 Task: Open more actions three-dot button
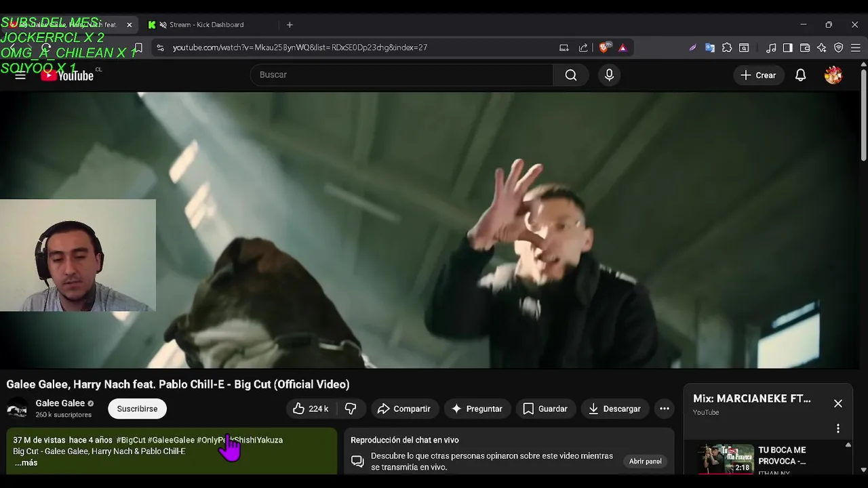pos(665,409)
